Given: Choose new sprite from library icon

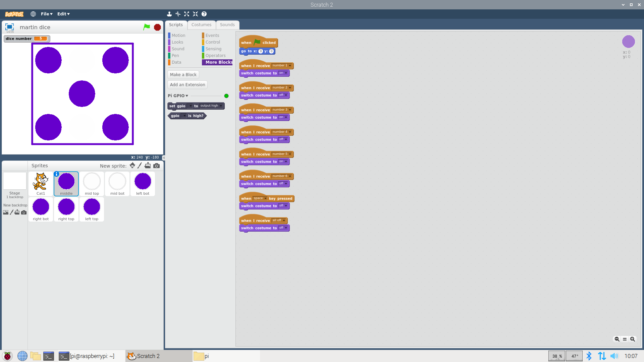Looking at the screenshot, I should 132,166.
